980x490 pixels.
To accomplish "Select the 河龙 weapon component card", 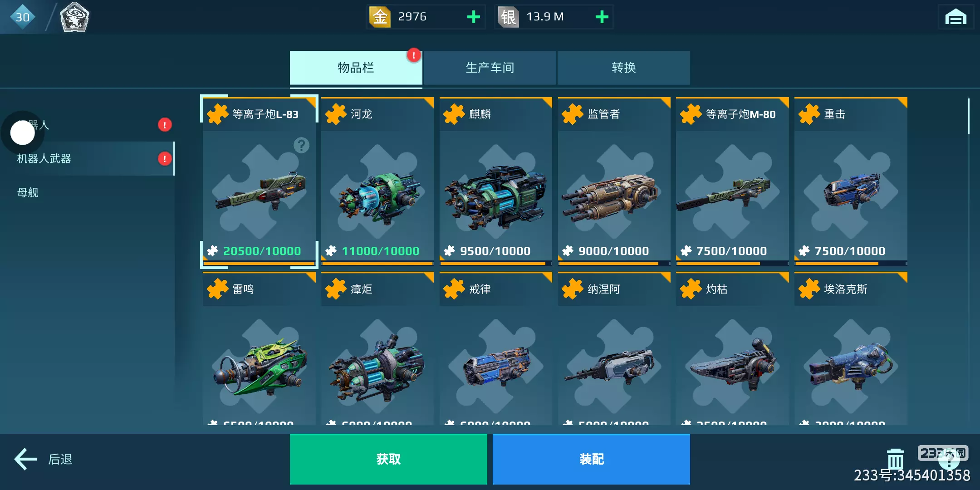I will pos(377,181).
